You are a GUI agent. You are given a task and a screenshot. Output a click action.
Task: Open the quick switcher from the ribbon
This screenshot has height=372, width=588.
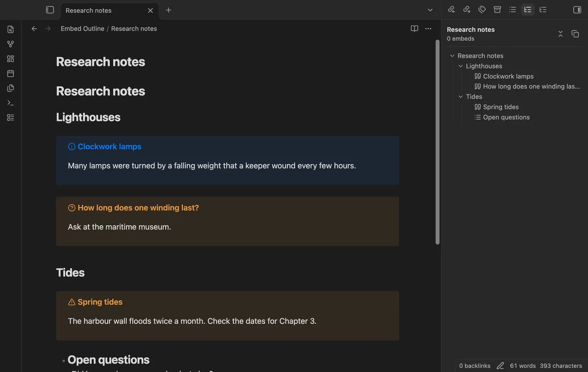[10, 29]
